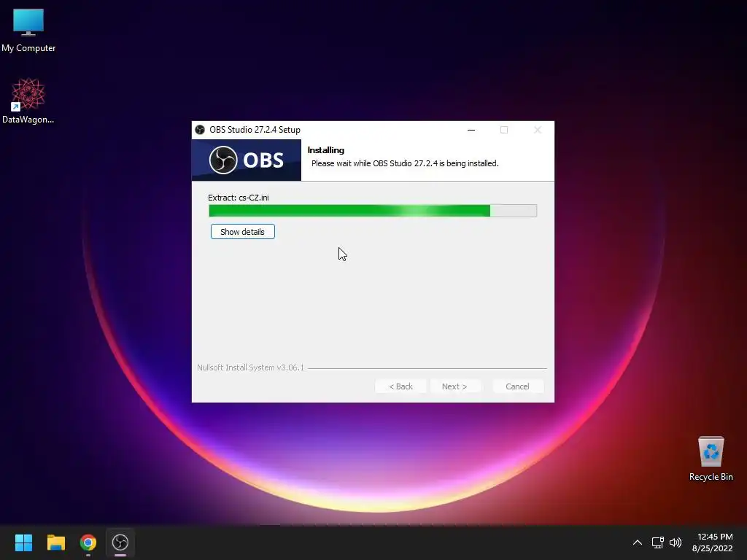Image resolution: width=747 pixels, height=560 pixels.
Task: Open the network status tray icon
Action: click(658, 542)
